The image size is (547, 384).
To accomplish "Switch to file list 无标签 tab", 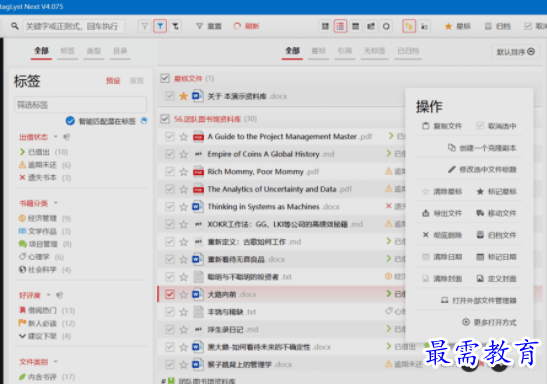I will 374,51.
